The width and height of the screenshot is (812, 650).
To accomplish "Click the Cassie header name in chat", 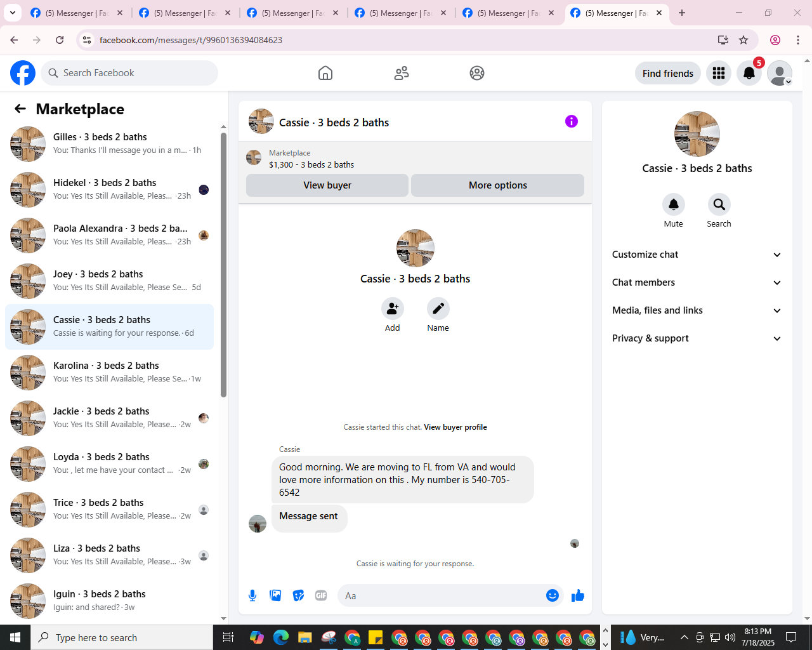I will (x=334, y=123).
